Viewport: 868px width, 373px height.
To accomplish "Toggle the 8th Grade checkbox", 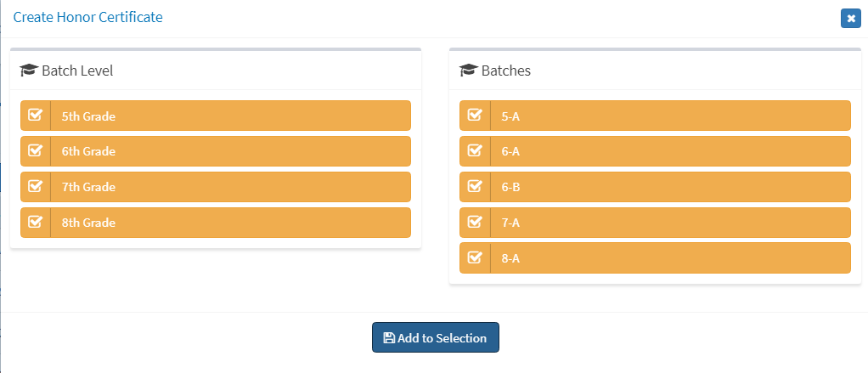I will tap(36, 222).
